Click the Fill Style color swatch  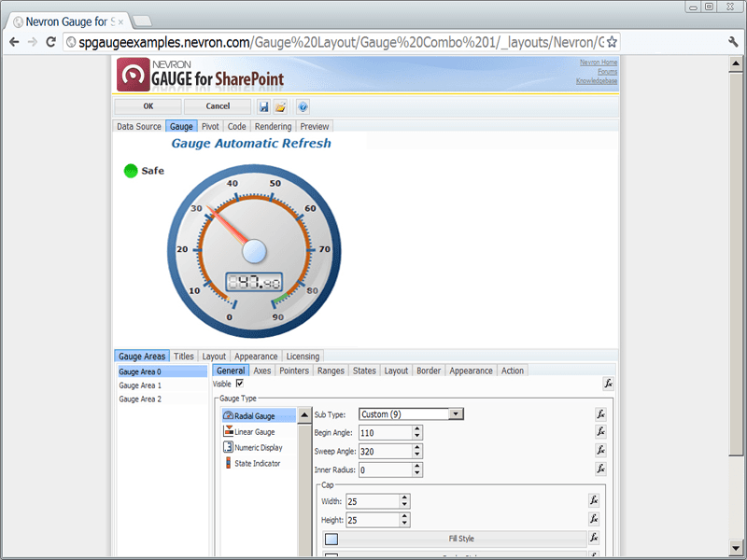(331, 539)
